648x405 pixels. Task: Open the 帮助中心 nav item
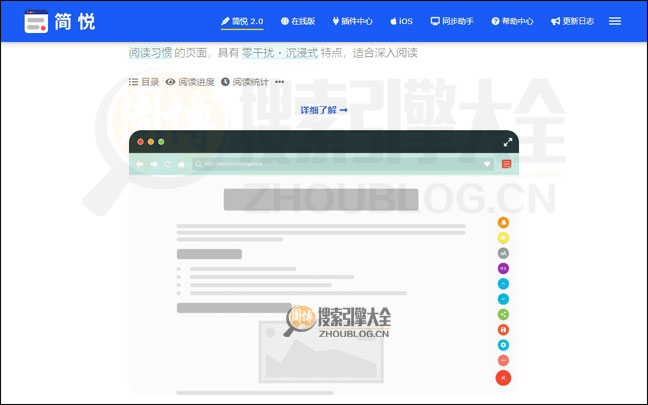(512, 21)
